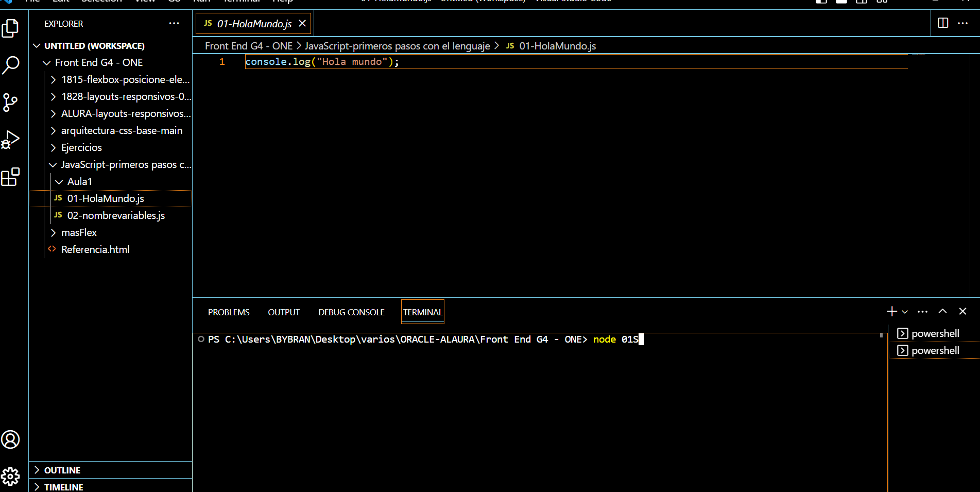Expand the Ejercicios folder
This screenshot has height=492, width=980.
click(53, 148)
